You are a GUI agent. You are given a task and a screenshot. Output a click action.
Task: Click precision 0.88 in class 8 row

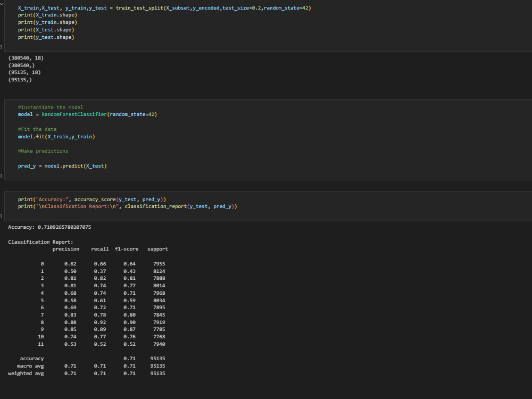coord(70,322)
